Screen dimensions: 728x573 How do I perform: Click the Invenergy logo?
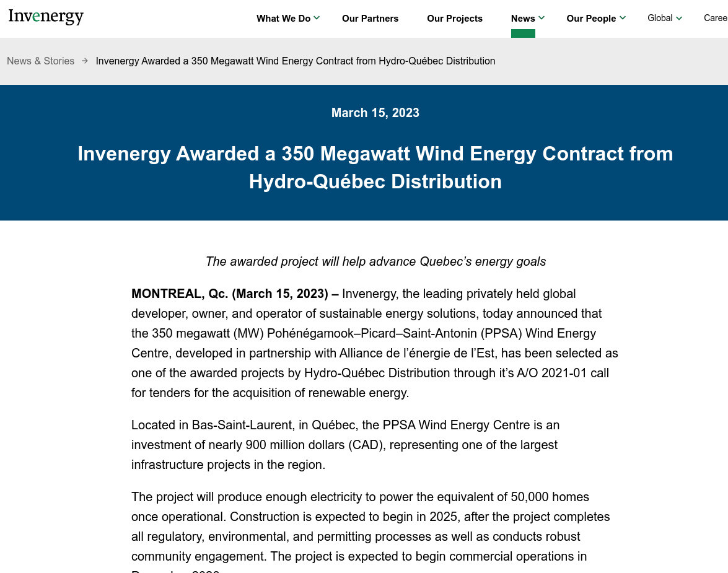46,17
